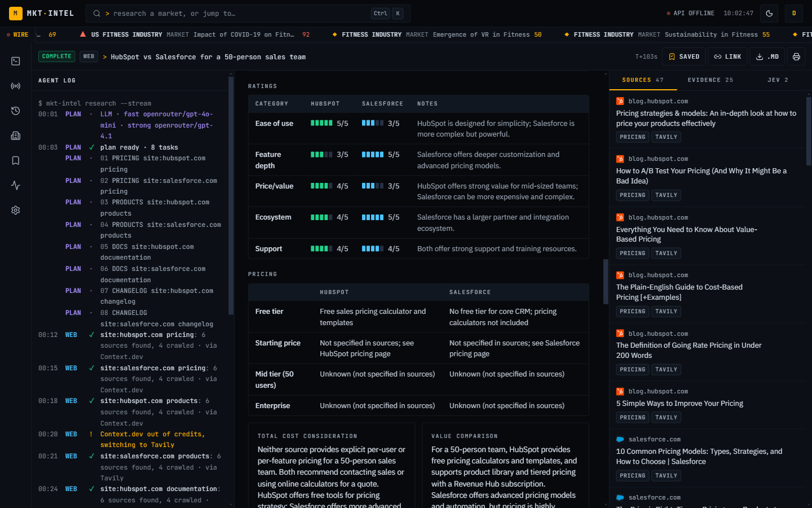Open the terminal research view in sidebar
812x508 pixels.
(x=16, y=61)
